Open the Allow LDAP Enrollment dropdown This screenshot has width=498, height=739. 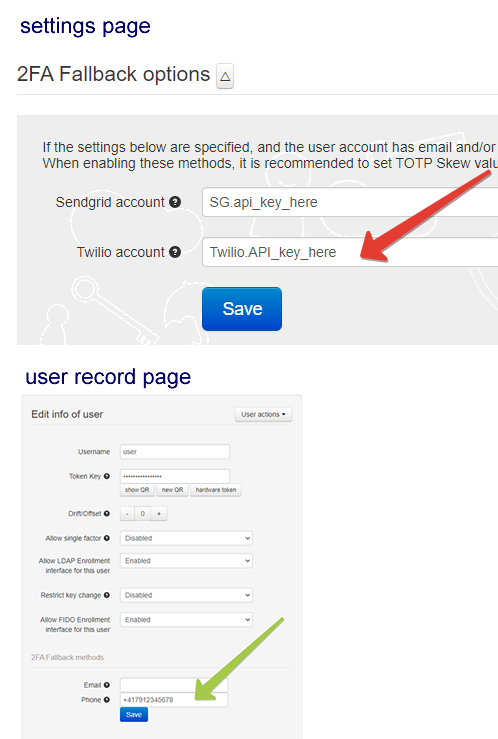pyautogui.click(x=186, y=561)
